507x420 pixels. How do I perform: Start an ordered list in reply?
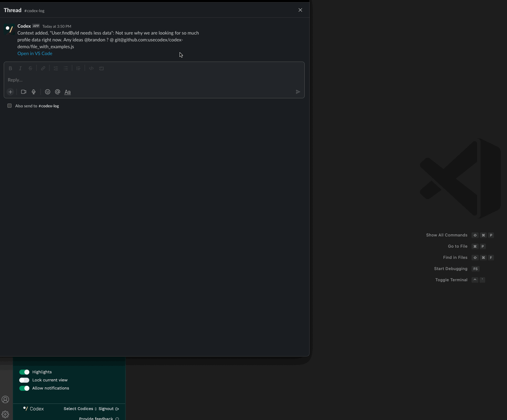(x=56, y=68)
